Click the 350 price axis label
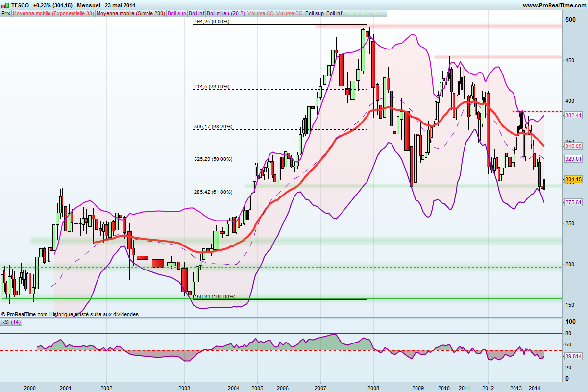Screen dimensions: 588x392 click(570, 142)
